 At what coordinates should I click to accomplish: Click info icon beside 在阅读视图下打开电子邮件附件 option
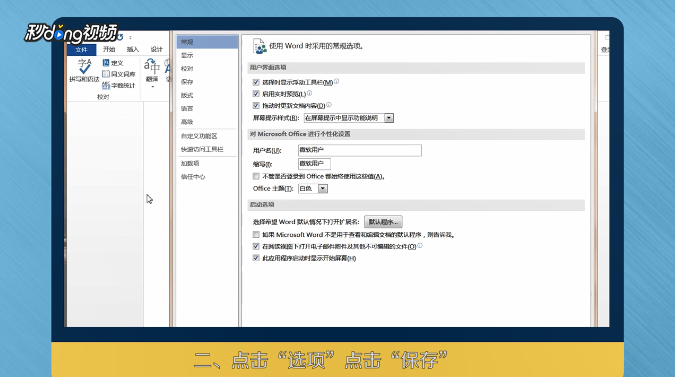(420, 245)
